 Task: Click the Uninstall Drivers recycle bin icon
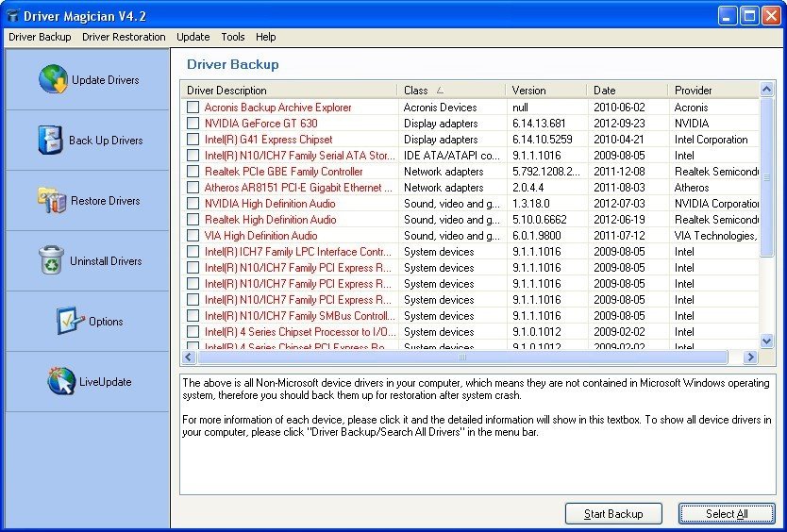click(51, 260)
